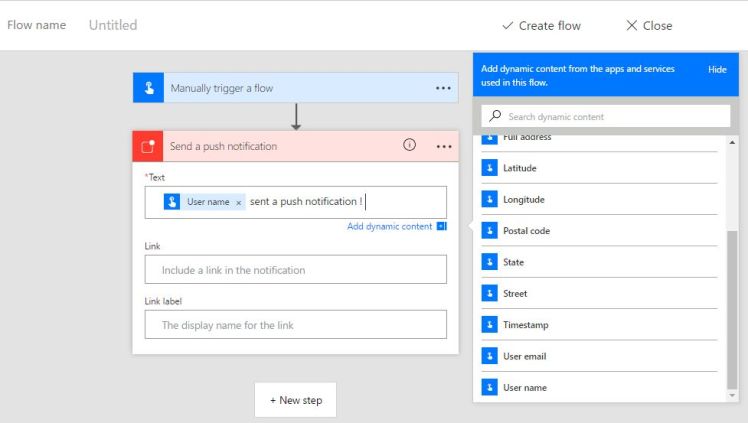Click the Search dynamic content box
Image resolution: width=748 pixels, height=423 pixels.
[605, 116]
